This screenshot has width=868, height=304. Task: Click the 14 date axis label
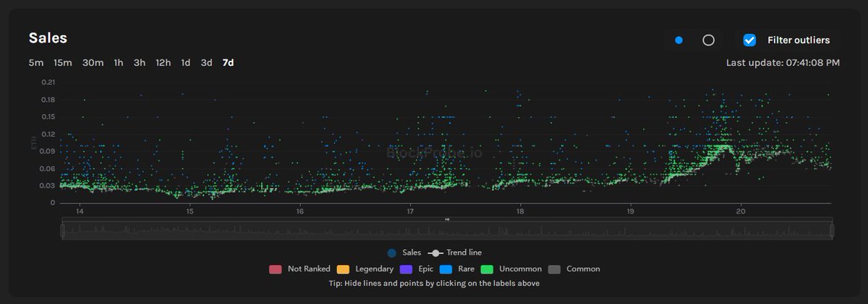tap(80, 211)
